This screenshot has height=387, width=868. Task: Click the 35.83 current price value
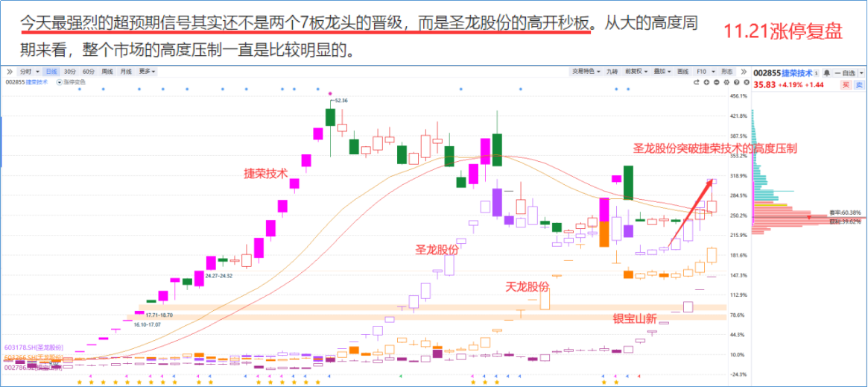tap(764, 85)
